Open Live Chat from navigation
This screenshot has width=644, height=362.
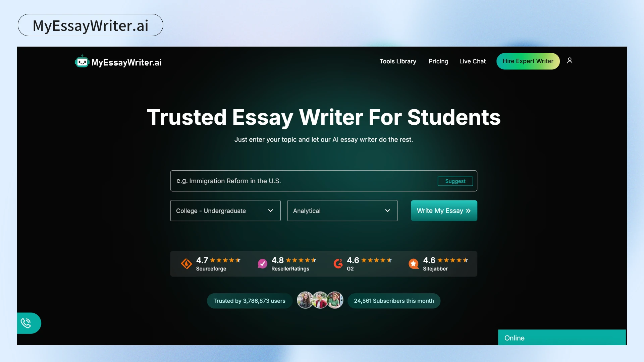point(472,61)
